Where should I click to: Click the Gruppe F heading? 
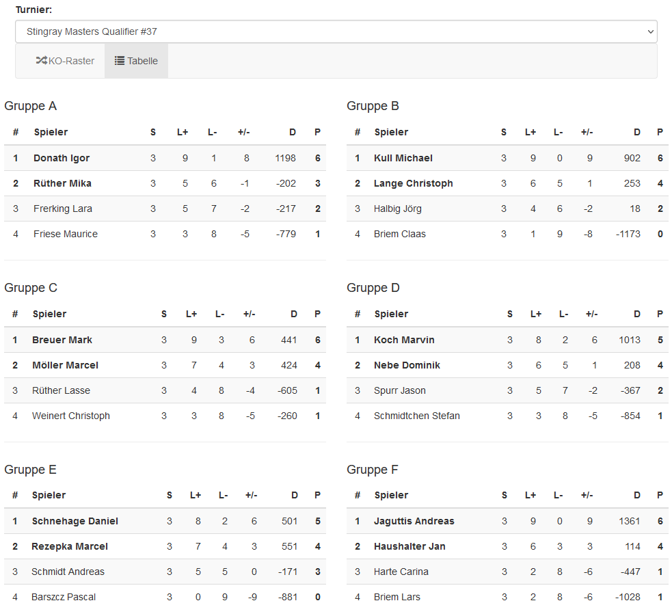373,470
